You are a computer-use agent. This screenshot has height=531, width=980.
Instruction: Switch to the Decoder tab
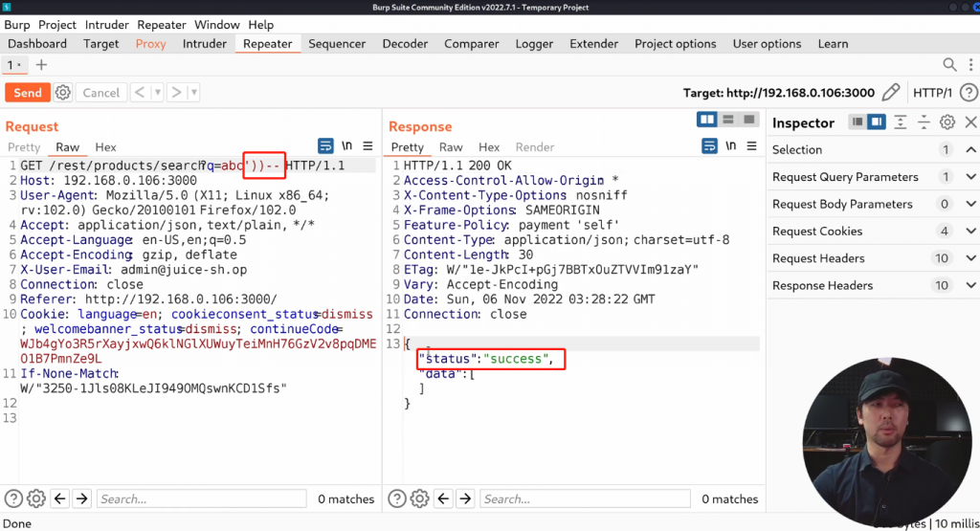405,44
